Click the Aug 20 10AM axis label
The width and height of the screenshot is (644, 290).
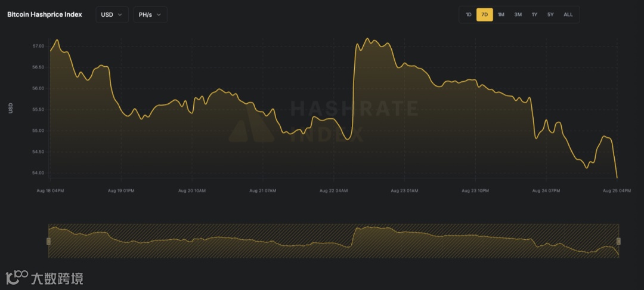[x=192, y=190]
